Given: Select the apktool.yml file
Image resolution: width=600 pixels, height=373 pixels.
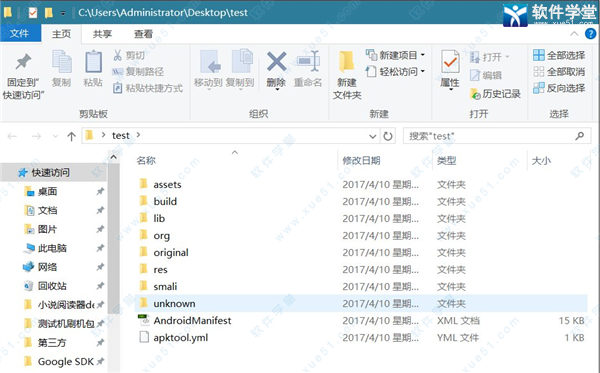Looking at the screenshot, I should click(181, 338).
